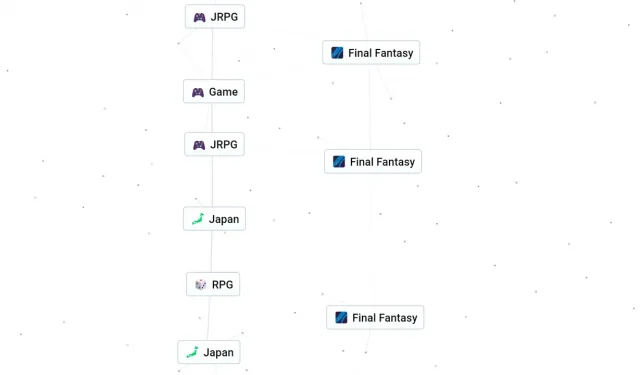The image size is (640, 375).
Task: Click the blue icon of the middle Final Fantasy
Action: coord(339,162)
